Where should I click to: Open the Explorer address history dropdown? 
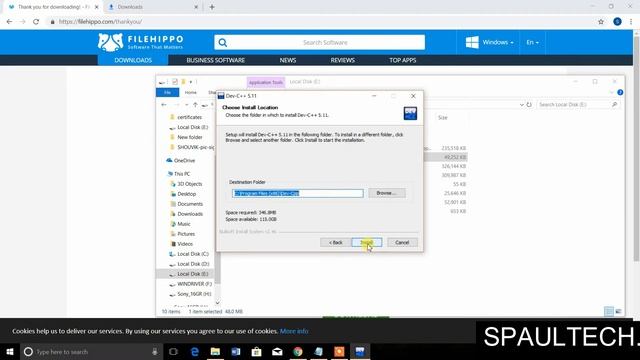[521, 105]
